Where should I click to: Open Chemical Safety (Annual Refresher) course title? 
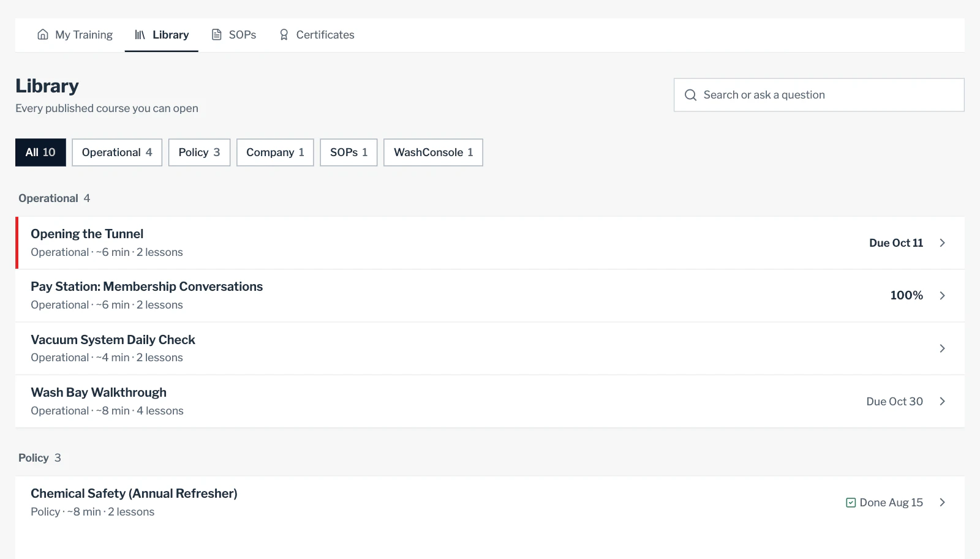[134, 493]
